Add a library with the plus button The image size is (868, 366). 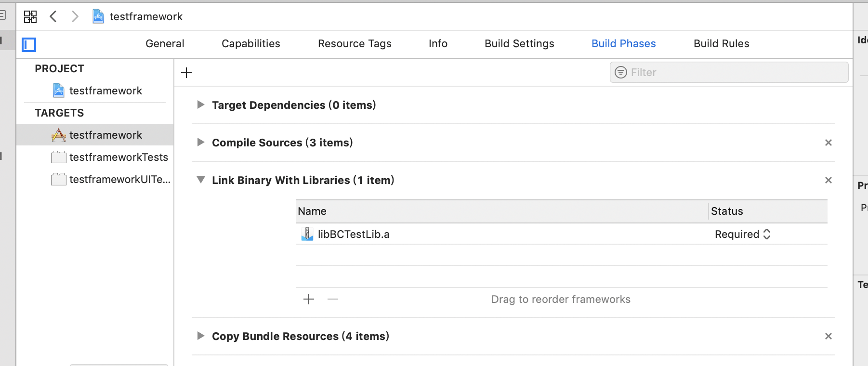pyautogui.click(x=309, y=299)
